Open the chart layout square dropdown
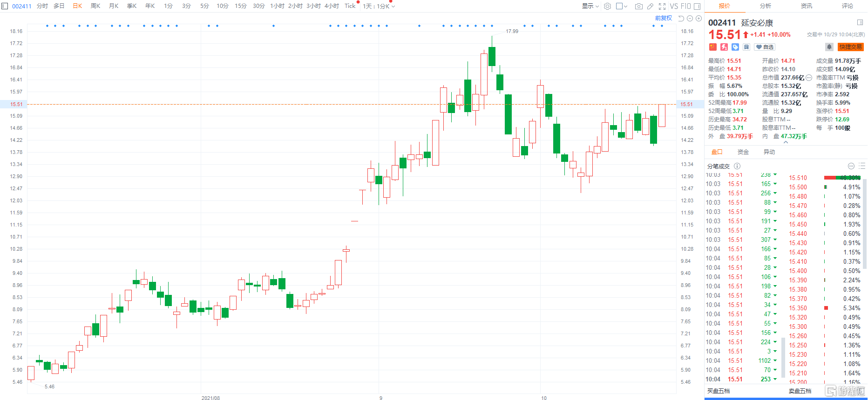The height and width of the screenshot is (400, 868). pyautogui.click(x=622, y=6)
